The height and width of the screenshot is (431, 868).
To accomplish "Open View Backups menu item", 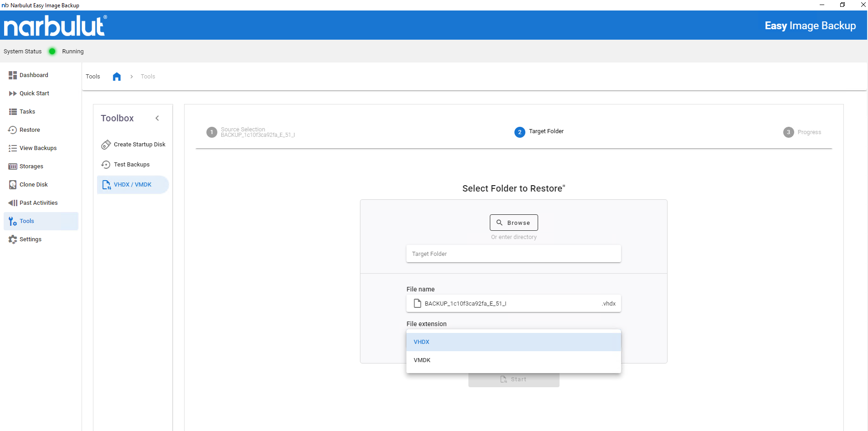I will click(x=38, y=148).
